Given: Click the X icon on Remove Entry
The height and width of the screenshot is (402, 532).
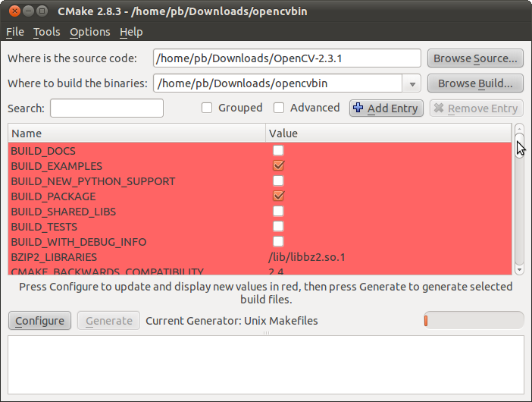Looking at the screenshot, I should click(439, 108).
